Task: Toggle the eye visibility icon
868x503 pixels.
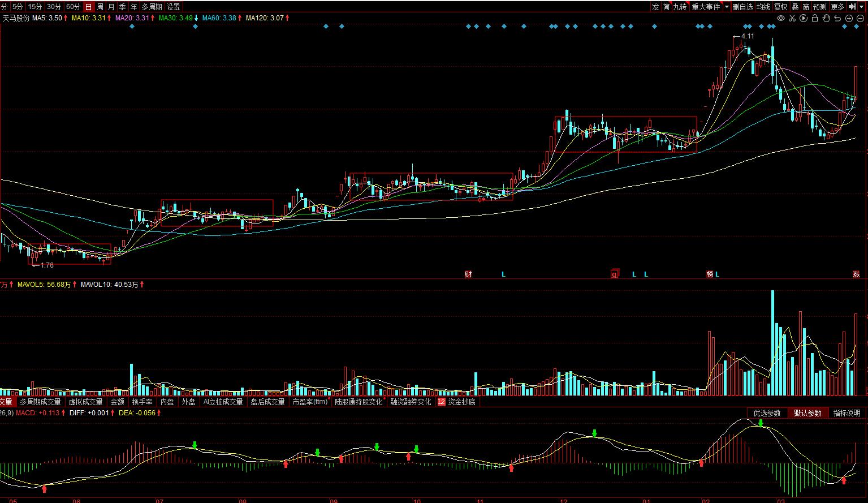Action: 781,19
